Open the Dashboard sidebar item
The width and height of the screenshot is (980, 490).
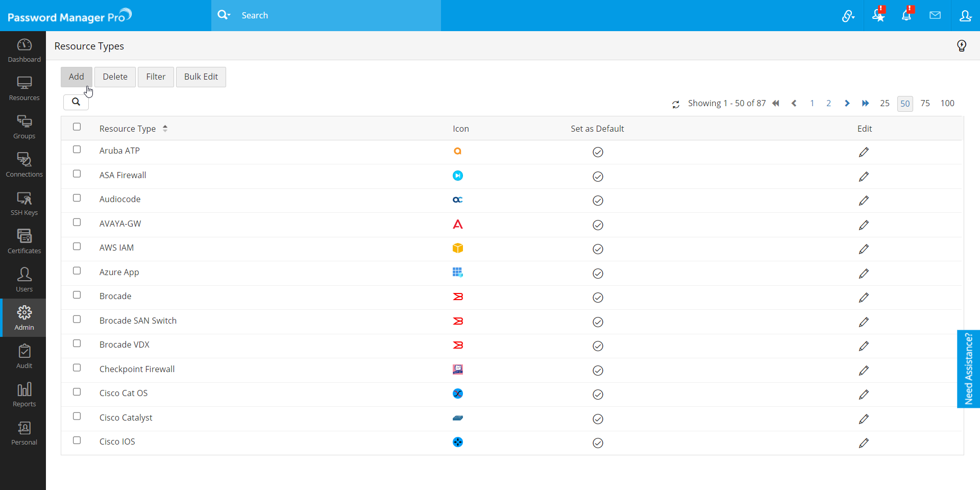24,51
